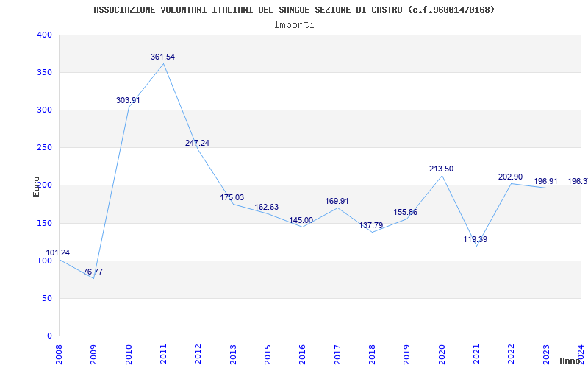Click the x-axis year label 2009
The height and width of the screenshot is (368, 588).
coord(94,355)
